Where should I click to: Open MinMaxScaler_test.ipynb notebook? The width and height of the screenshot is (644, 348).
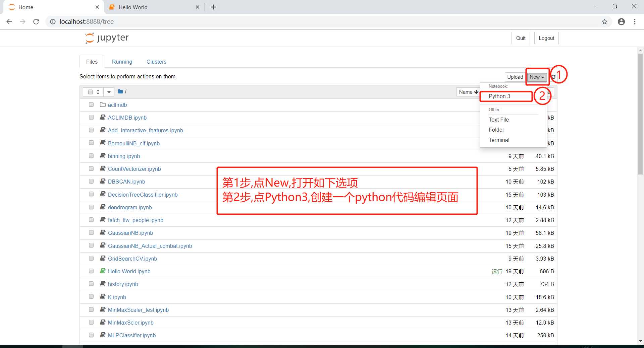pyautogui.click(x=138, y=310)
